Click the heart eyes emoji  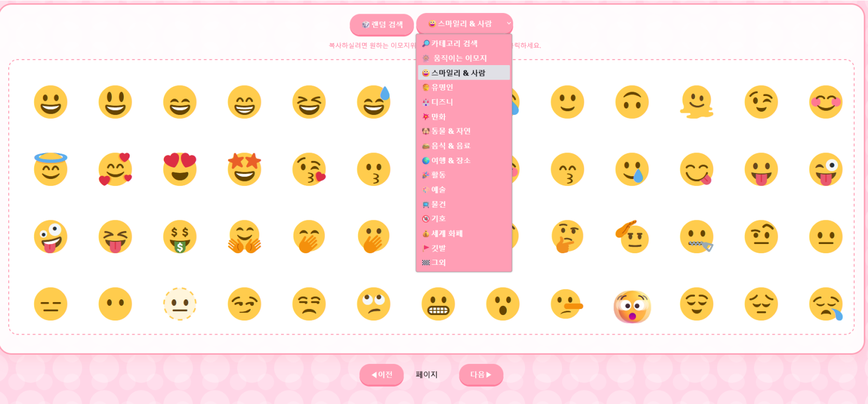coord(180,169)
